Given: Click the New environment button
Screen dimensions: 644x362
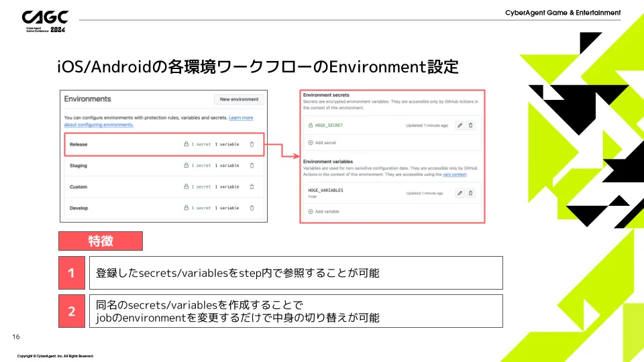Looking at the screenshot, I should (239, 99).
